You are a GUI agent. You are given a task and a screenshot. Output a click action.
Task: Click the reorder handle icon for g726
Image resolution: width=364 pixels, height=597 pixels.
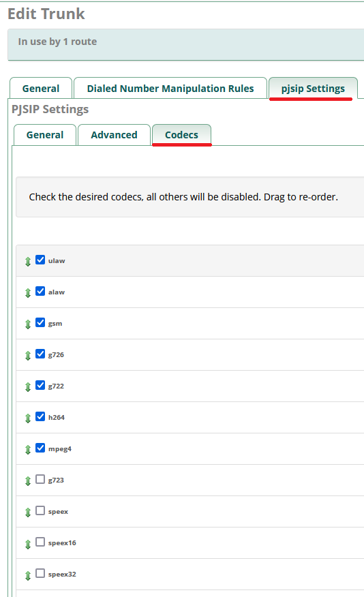28,356
